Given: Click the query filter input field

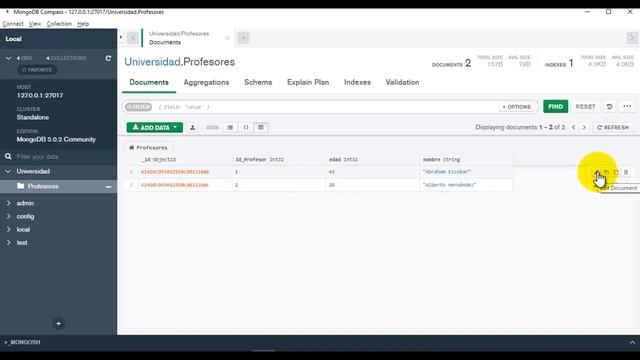Looking at the screenshot, I should 326,107.
